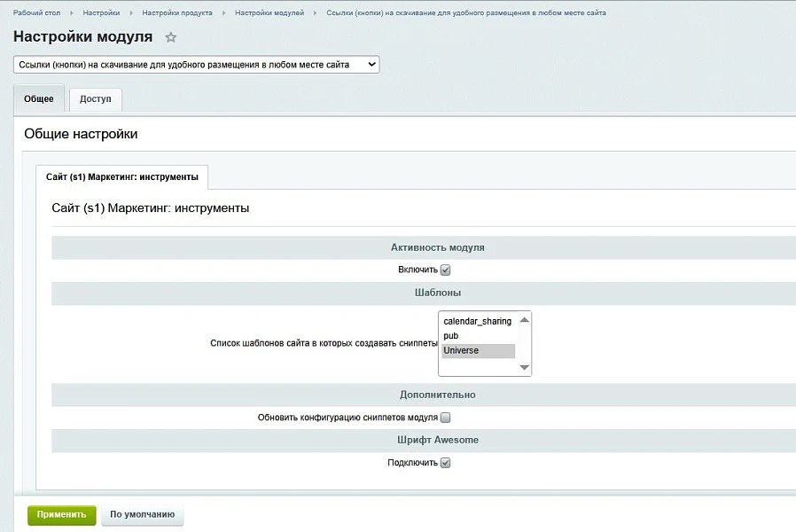796x532 pixels.
Task: Select pub template in the list
Action: pos(477,335)
